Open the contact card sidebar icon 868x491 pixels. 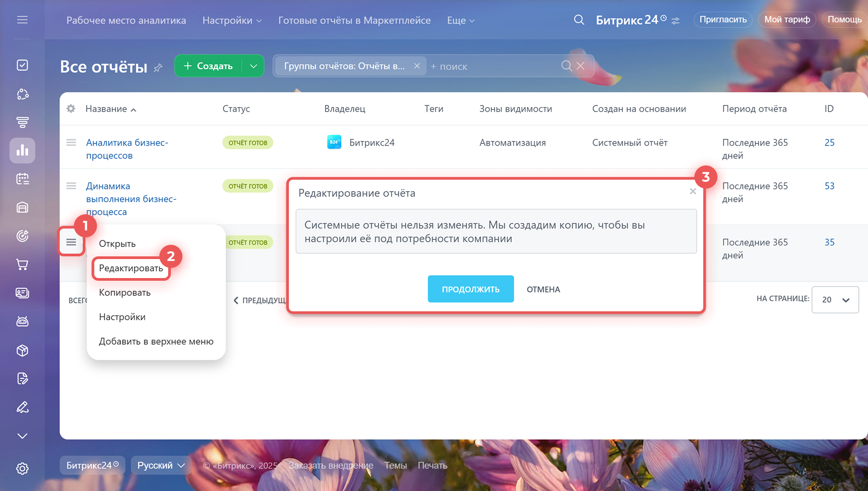tap(22, 293)
